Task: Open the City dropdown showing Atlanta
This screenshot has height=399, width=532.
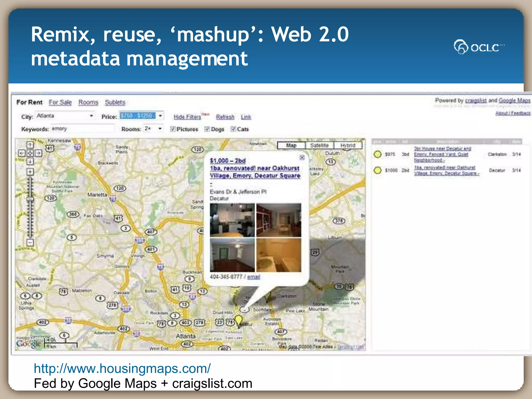Action: coord(65,116)
